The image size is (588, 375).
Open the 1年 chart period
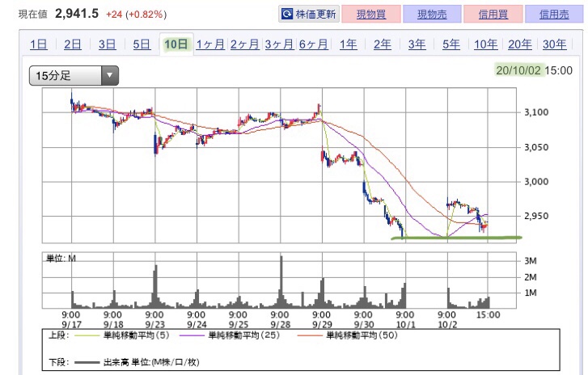[348, 44]
